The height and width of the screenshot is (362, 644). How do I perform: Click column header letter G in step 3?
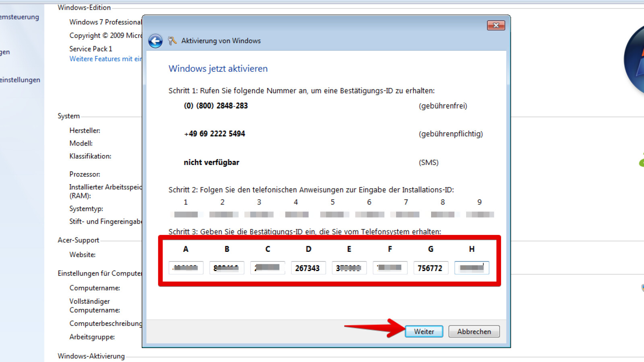pos(431,249)
